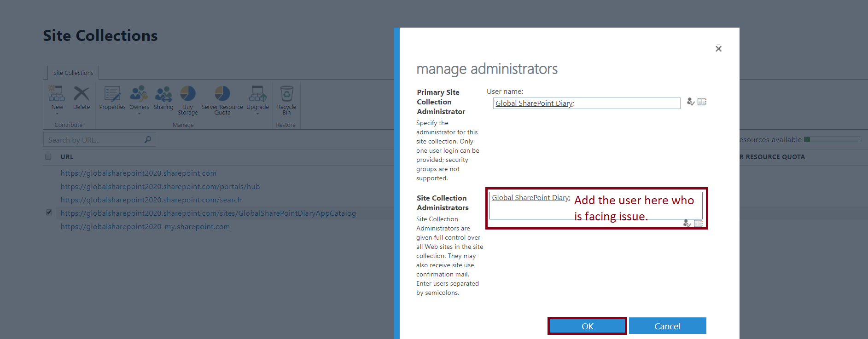Select the Site Collections ribbon tab
Viewport: 868px width, 339px height.
[x=73, y=73]
